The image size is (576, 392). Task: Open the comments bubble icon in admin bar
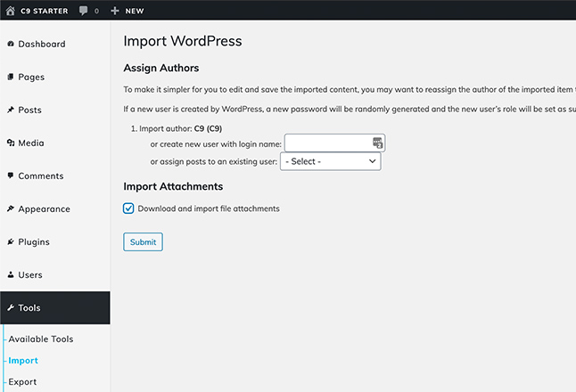point(84,11)
